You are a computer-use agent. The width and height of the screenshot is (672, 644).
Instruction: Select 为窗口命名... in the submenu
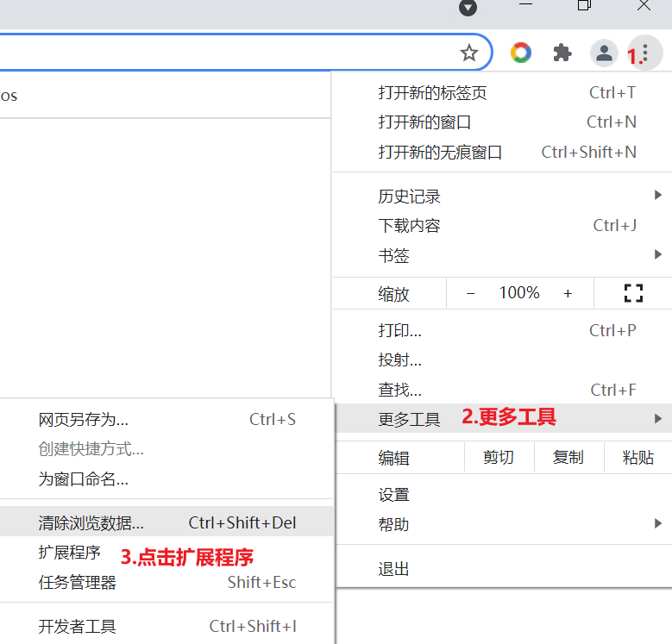coord(166,478)
